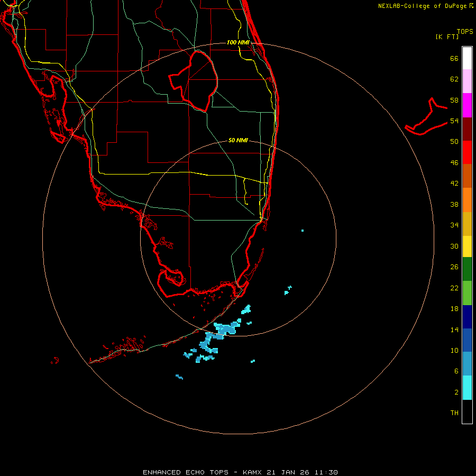Click the cyan swatch near 2
This screenshot has height=476, width=476.
click(467, 388)
